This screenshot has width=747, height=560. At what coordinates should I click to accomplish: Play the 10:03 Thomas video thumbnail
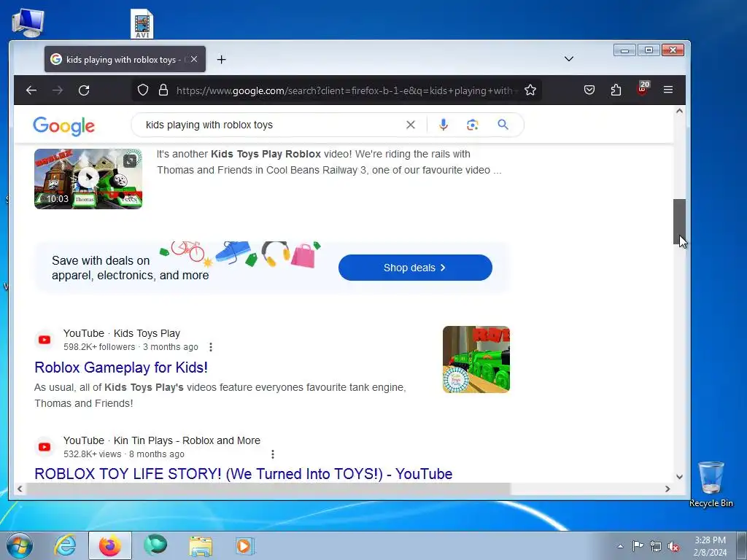88,179
